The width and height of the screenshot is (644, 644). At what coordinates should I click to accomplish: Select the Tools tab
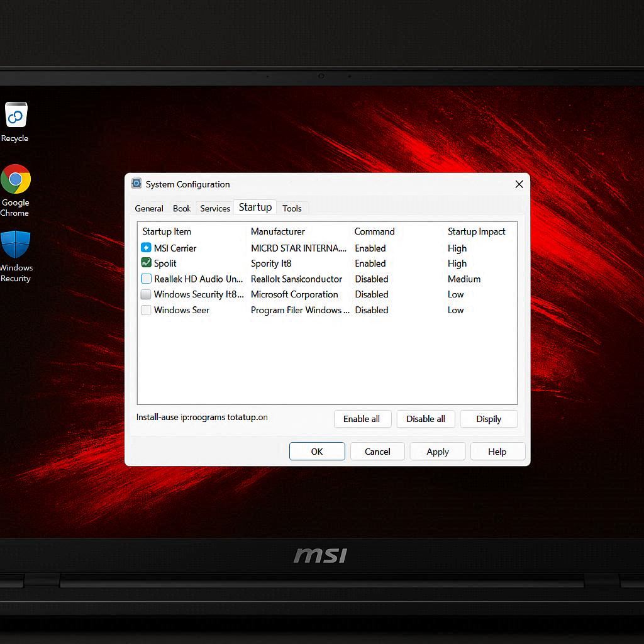[292, 208]
